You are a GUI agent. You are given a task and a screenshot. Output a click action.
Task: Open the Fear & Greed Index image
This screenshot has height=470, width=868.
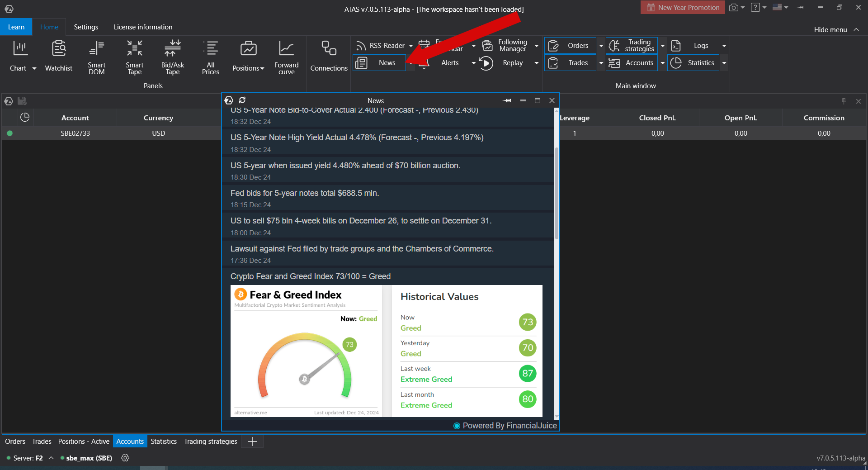[x=387, y=351]
